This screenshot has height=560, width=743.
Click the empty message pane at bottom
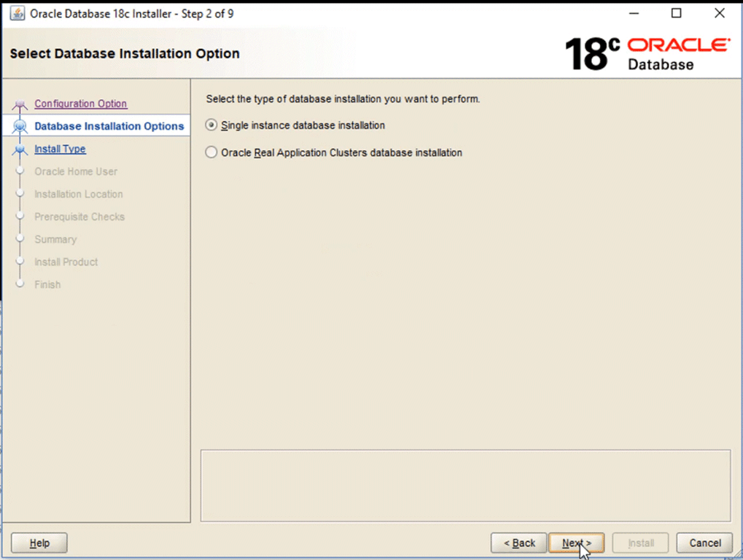point(465,486)
